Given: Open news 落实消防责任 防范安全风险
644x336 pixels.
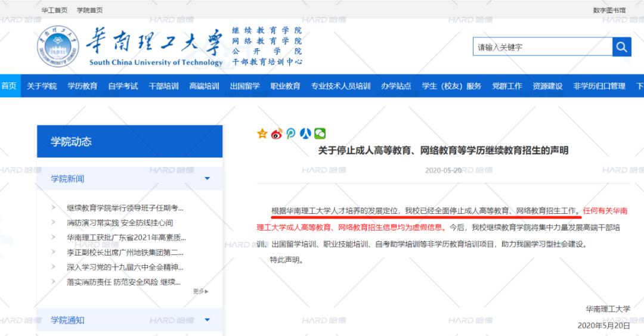Looking at the screenshot, I should 123,281.
